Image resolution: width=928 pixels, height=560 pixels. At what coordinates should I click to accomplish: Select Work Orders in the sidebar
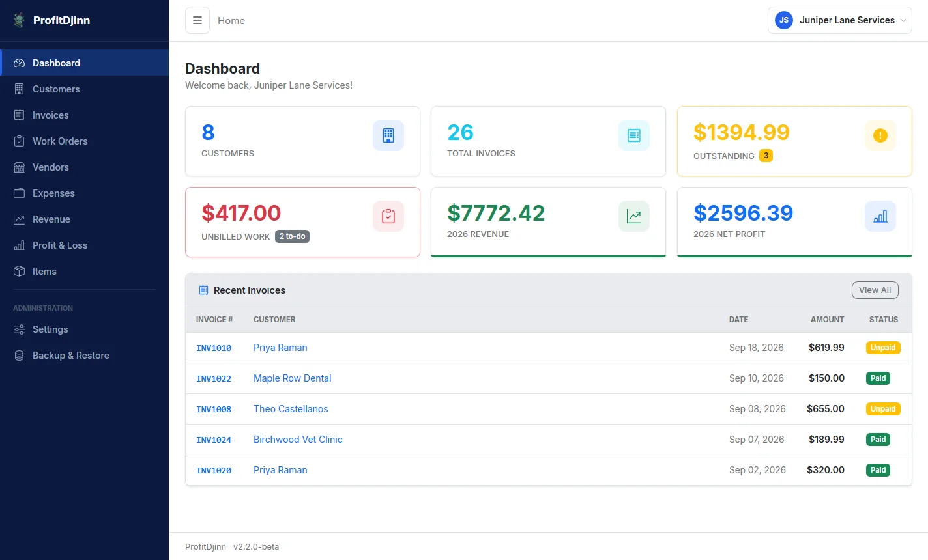pyautogui.click(x=84, y=141)
